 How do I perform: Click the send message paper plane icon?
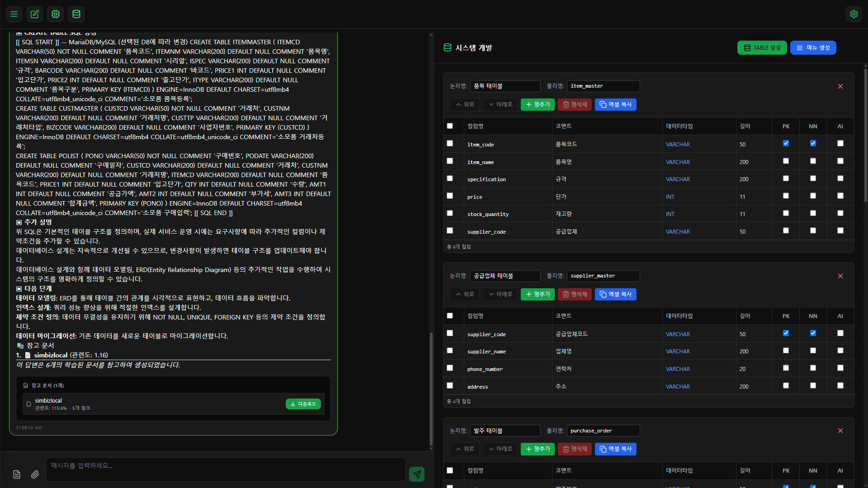coord(416,474)
